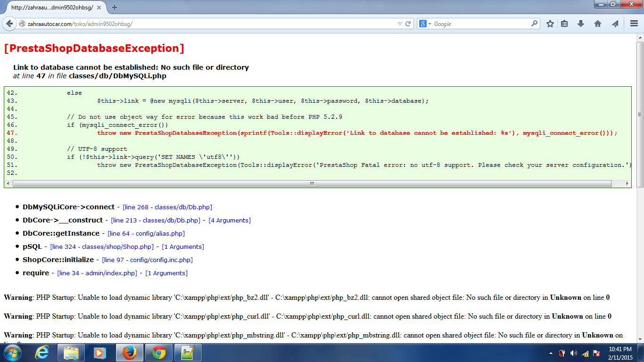Open a new tab with the plus button
The image size is (644, 362).
(115, 8)
